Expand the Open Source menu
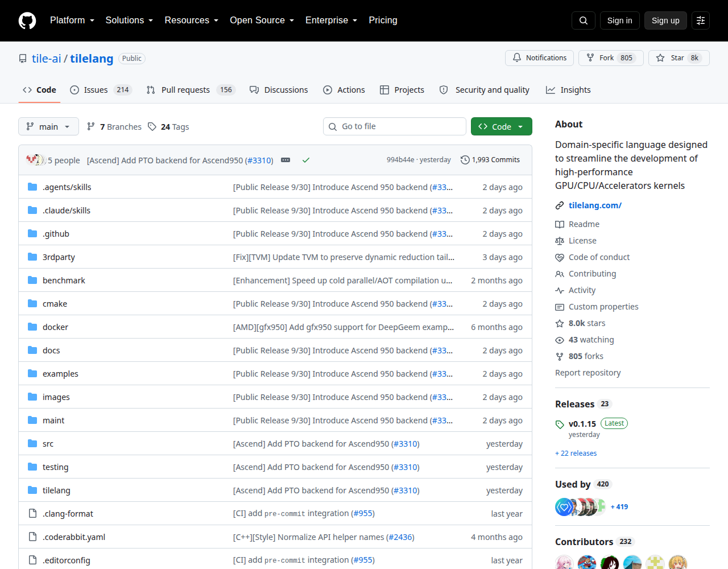Screen dimensions: 728x569 262,20
